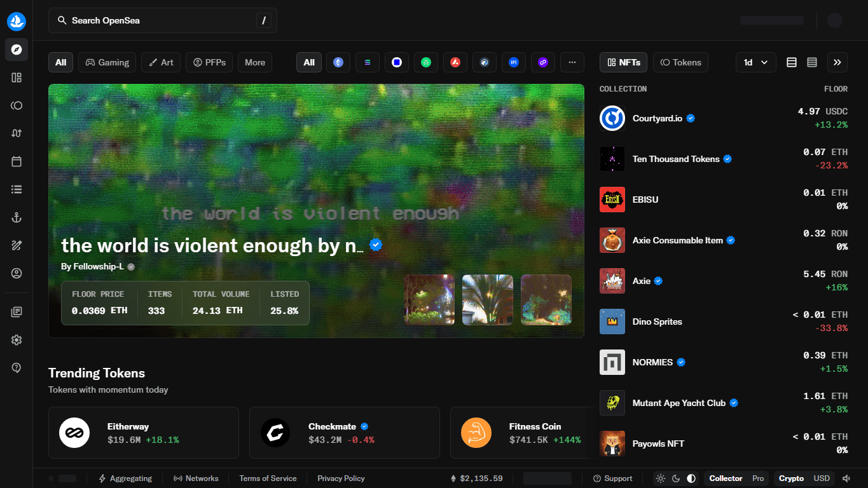Filter by the blue APE chain icon

(x=514, y=62)
